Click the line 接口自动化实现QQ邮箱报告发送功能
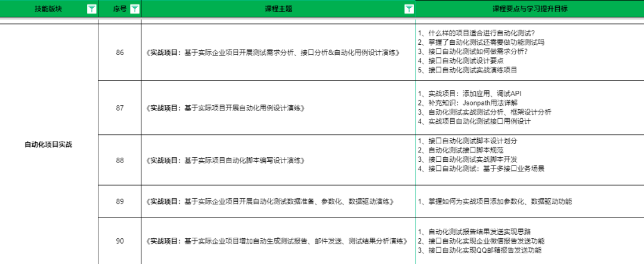Viewport: 644px width, 264px height. coord(479,250)
